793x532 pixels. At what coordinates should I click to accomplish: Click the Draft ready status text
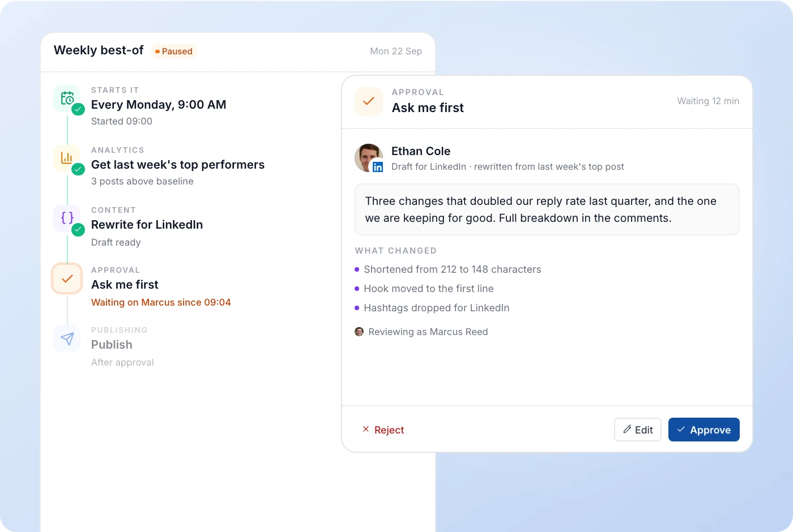116,242
